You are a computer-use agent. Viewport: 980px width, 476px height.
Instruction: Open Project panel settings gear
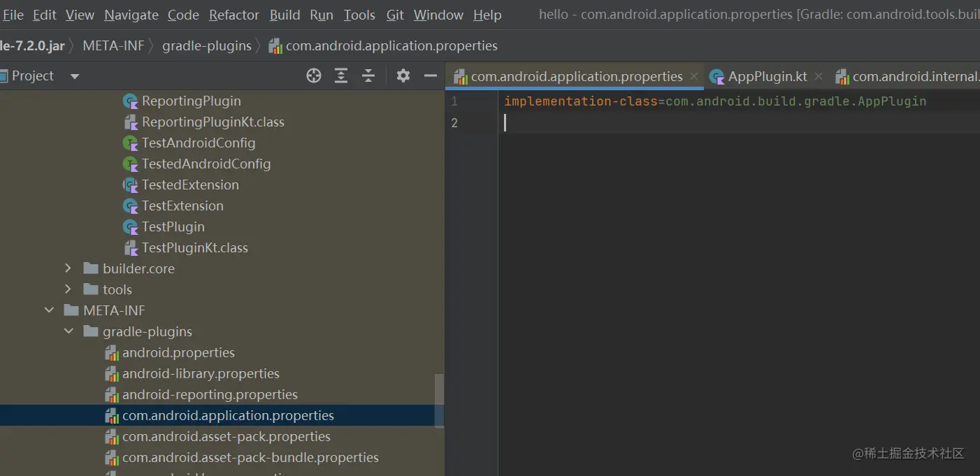403,76
